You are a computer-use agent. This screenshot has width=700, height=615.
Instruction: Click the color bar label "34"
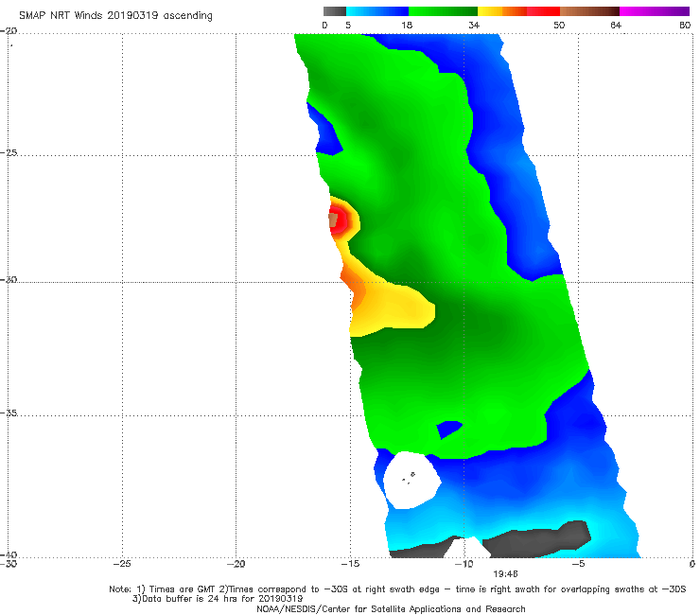(x=474, y=26)
